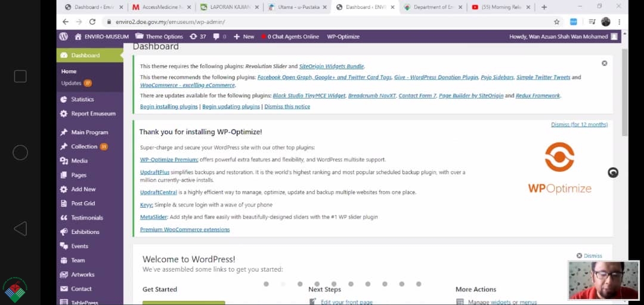Dismiss plugin notice with X icon
The image size is (644, 305).
(x=604, y=63)
